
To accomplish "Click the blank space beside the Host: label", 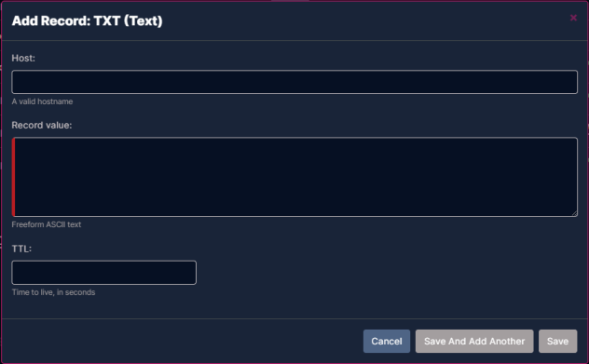I will pyautogui.click(x=300, y=58).
